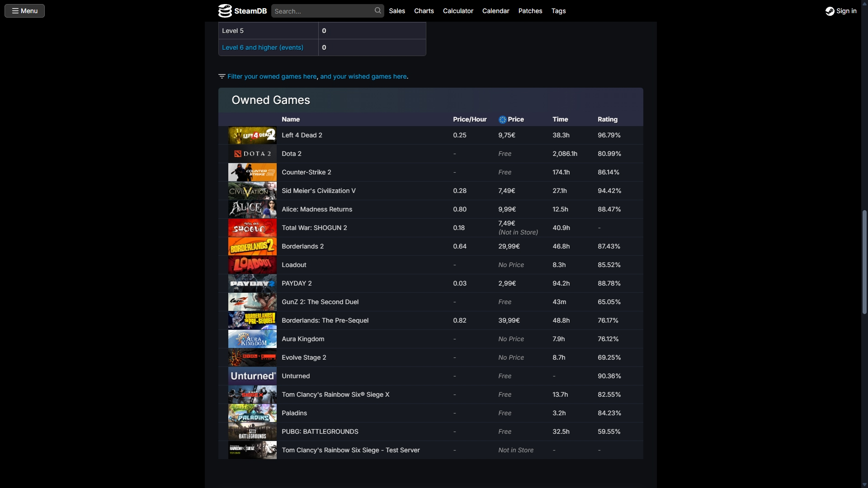
Task: Click the 39,99€ price cell
Action: [x=509, y=320]
